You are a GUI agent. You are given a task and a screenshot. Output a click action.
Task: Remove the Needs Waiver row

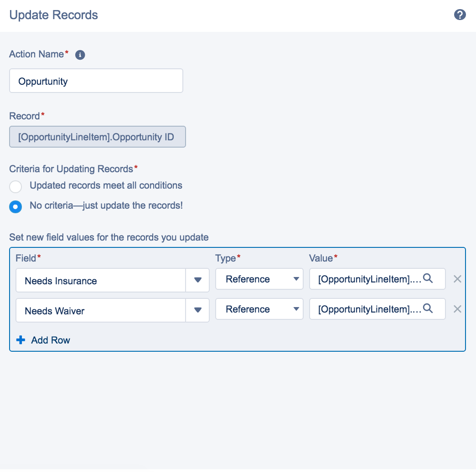(x=457, y=309)
